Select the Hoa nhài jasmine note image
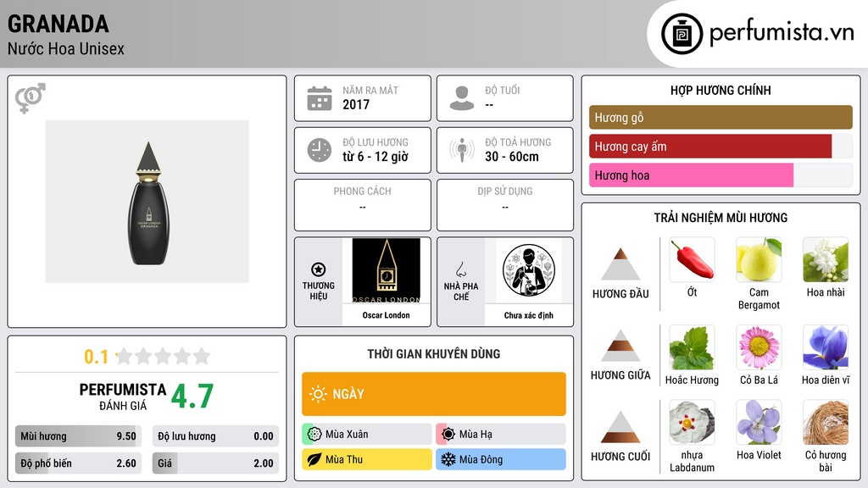The height and width of the screenshot is (488, 868). (x=826, y=259)
